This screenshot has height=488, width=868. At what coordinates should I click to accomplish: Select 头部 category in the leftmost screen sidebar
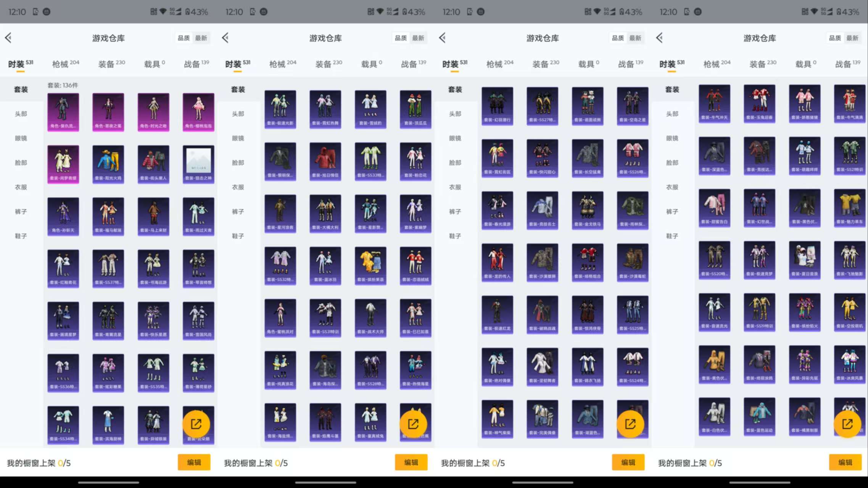(x=21, y=114)
